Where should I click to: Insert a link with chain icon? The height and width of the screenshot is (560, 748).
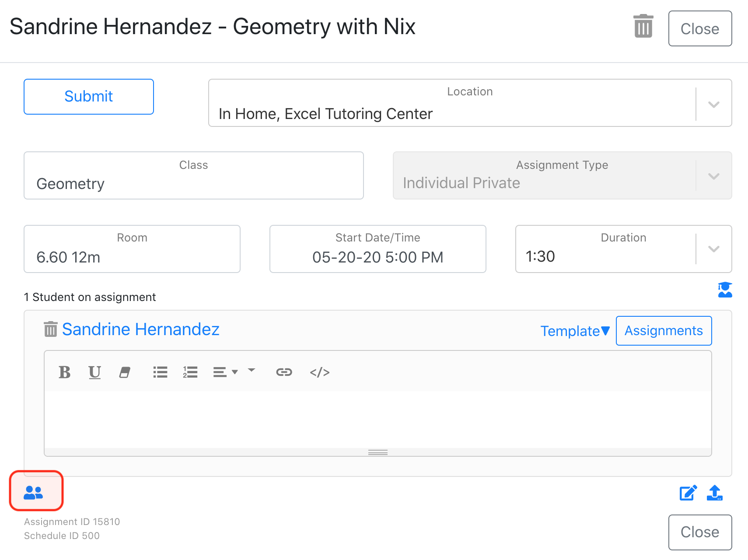(284, 372)
